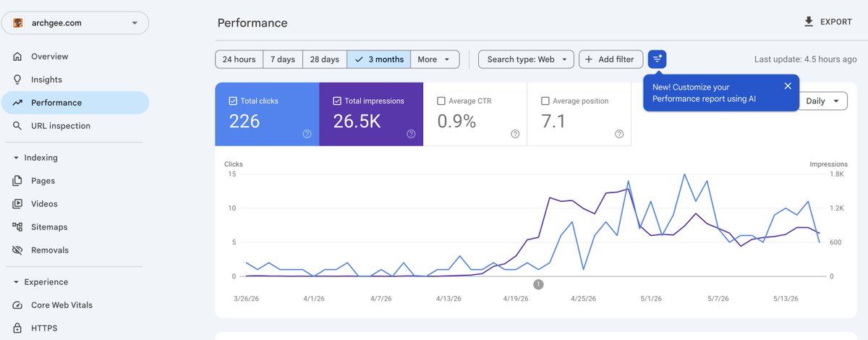Click the 7.1 average position value
The width and height of the screenshot is (868, 340).
[553, 122]
